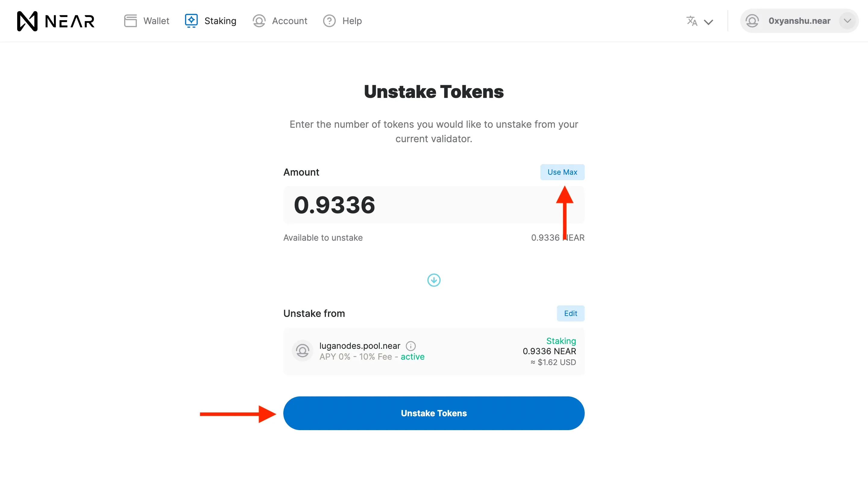
Task: Click the Help question mark icon
Action: pyautogui.click(x=329, y=21)
